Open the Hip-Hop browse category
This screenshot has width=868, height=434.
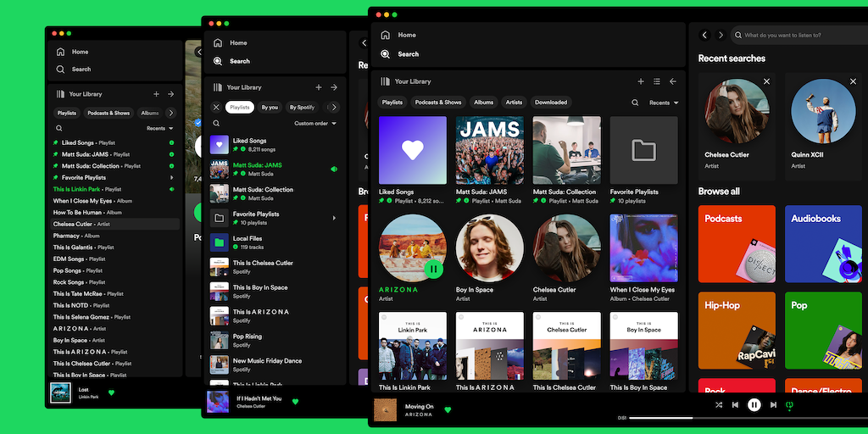tap(737, 331)
